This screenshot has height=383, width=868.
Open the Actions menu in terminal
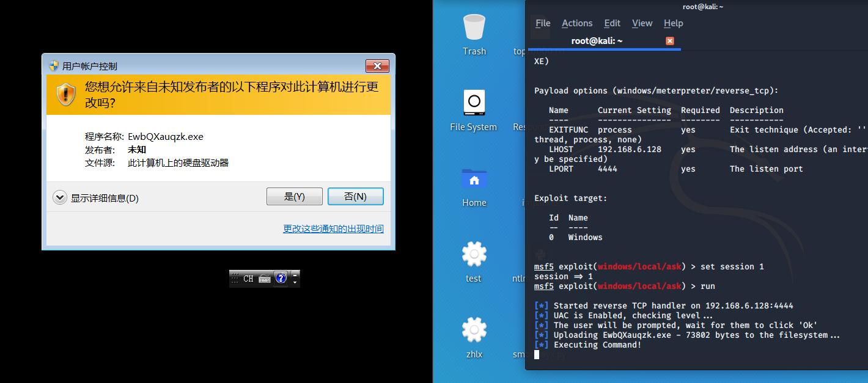577,23
